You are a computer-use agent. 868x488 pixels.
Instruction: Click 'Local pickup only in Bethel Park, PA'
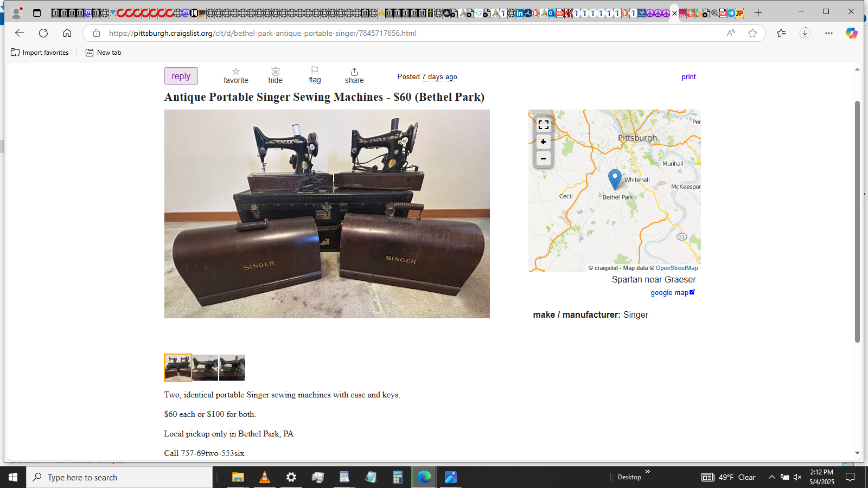229,434
